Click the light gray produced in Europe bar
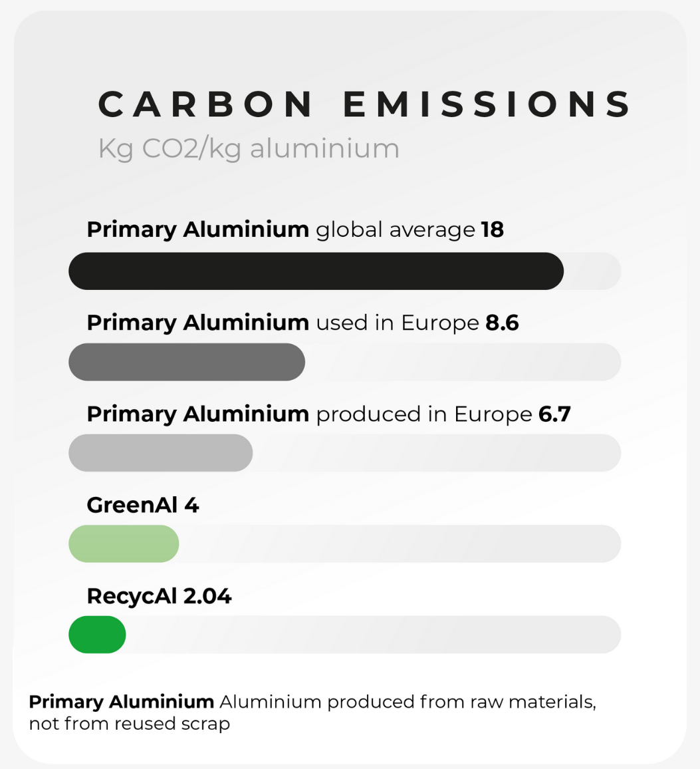Image resolution: width=700 pixels, height=769 pixels. click(x=160, y=453)
